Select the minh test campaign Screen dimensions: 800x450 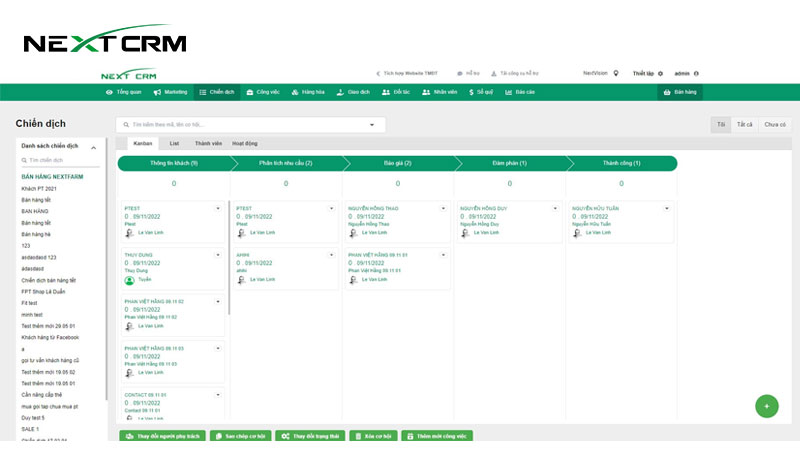[x=32, y=315]
